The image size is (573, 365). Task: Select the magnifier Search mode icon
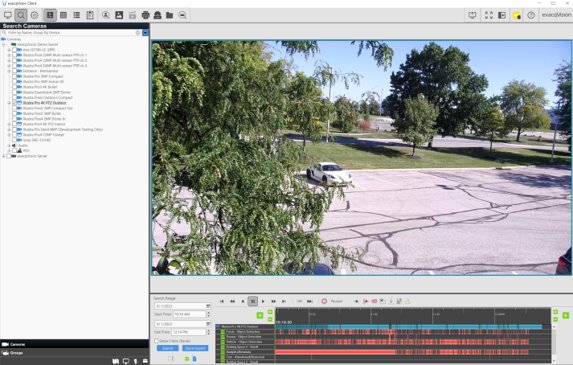[x=21, y=15]
